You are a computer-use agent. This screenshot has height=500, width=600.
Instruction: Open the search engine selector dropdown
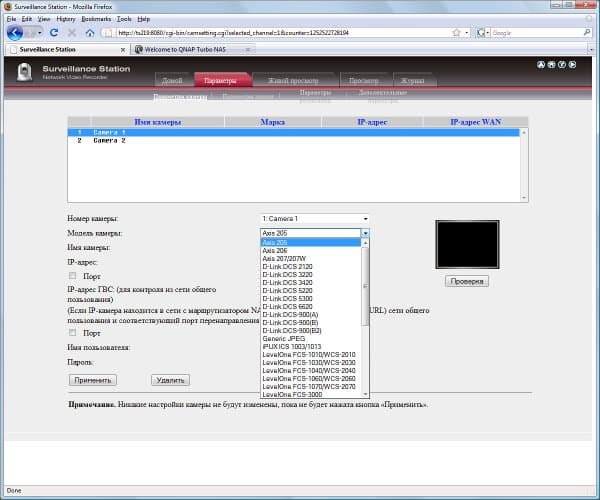click(x=483, y=33)
